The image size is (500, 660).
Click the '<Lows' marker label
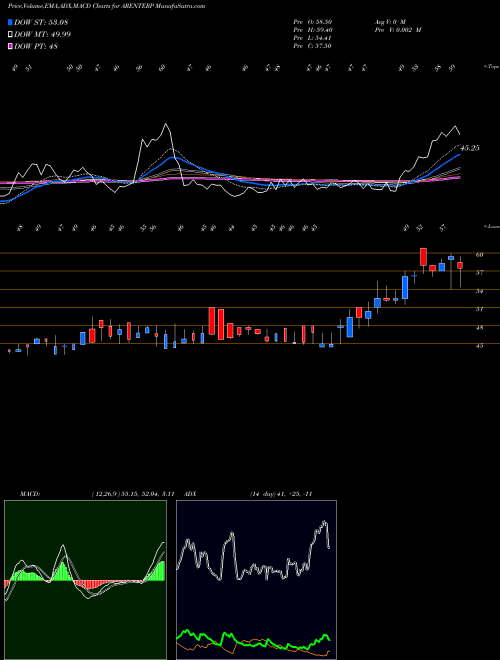pos(492,226)
